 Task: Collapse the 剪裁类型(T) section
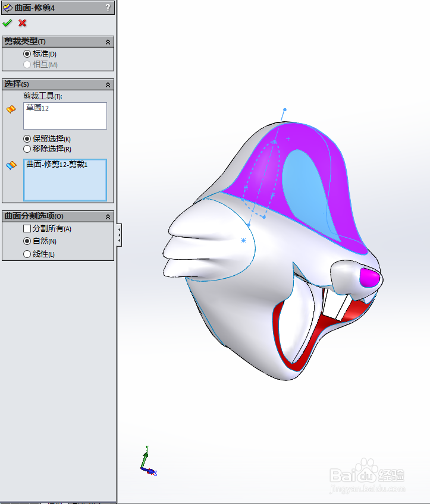click(108, 42)
